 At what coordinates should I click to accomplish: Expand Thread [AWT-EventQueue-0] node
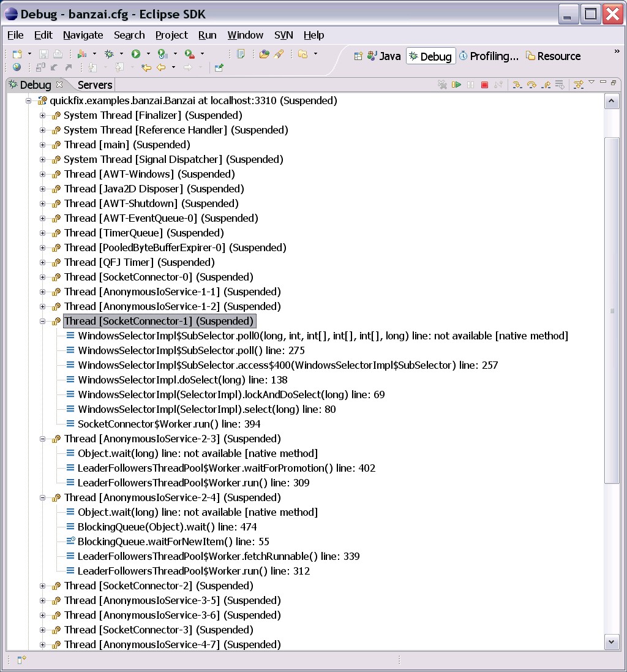click(x=42, y=219)
